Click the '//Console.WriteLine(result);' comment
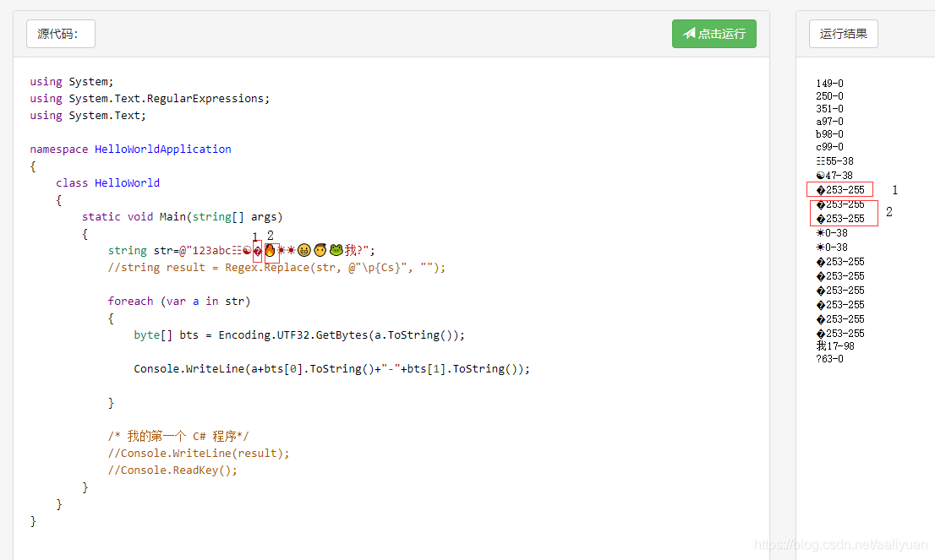This screenshot has width=935, height=560. (199, 454)
